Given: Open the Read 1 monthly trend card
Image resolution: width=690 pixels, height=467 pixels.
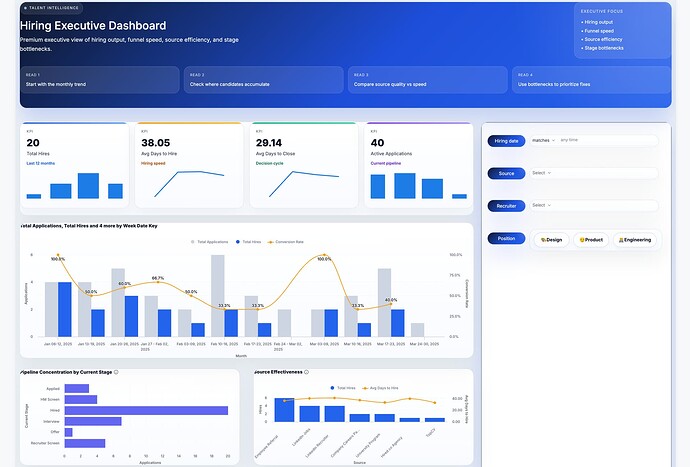Looking at the screenshot, I should [100, 80].
